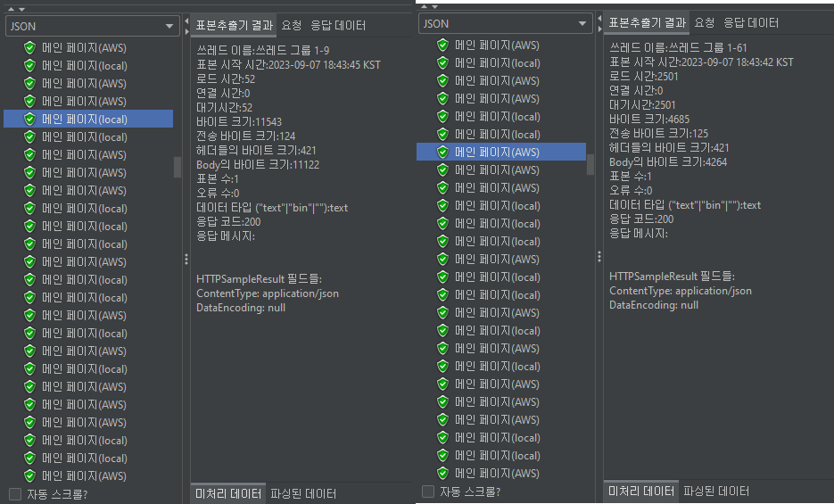Click the shield icon of bottom row in left tree
The height and width of the screenshot is (504, 834).
pyautogui.click(x=29, y=475)
